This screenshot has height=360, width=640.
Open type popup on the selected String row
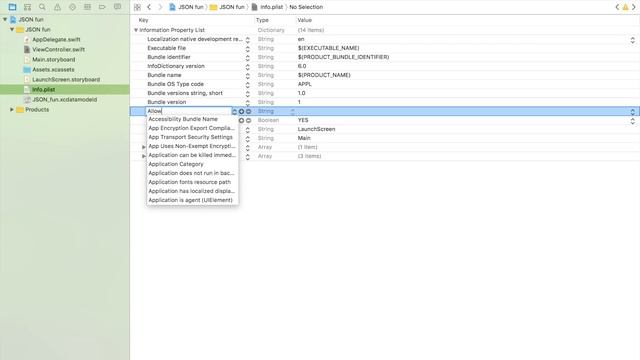click(x=292, y=111)
